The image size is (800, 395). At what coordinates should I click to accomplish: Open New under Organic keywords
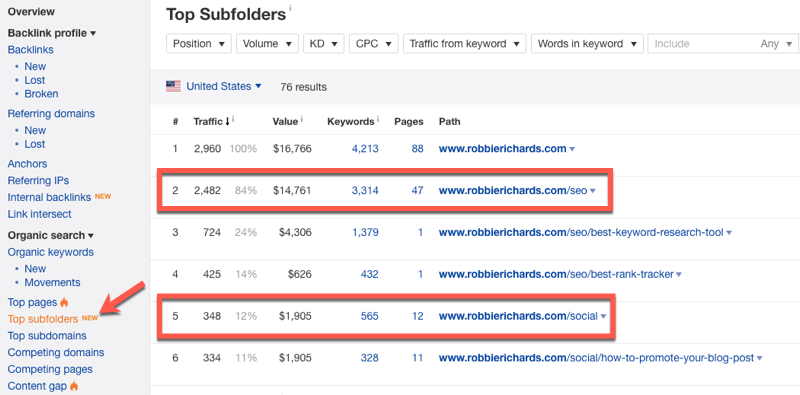35,268
